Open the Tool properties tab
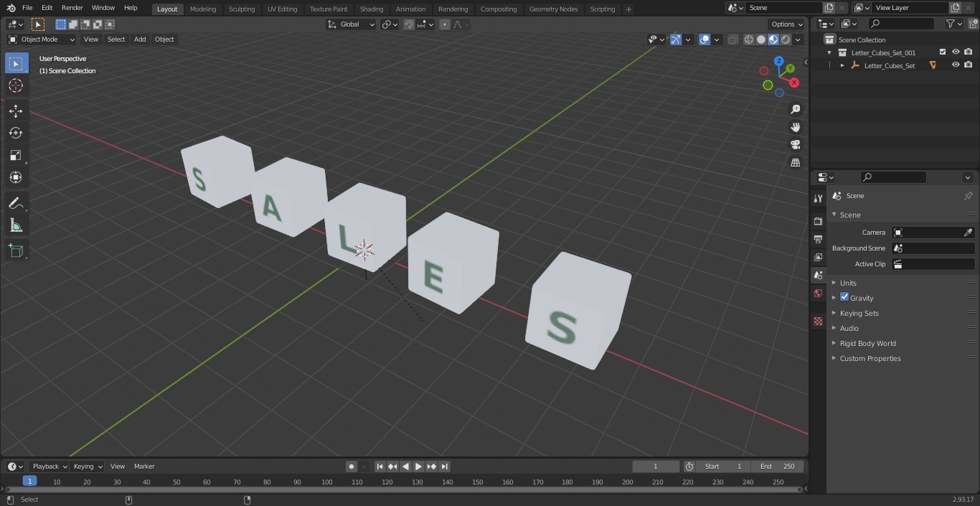The height and width of the screenshot is (506, 980). point(818,199)
